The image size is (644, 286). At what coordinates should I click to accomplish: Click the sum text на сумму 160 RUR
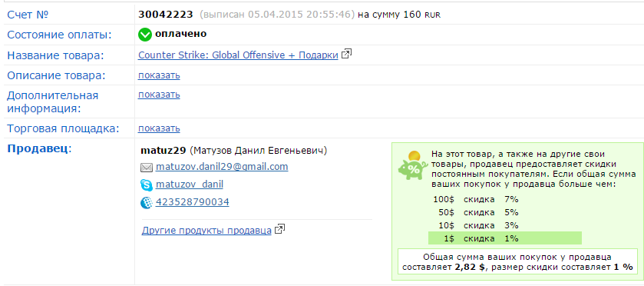pyautogui.click(x=400, y=15)
